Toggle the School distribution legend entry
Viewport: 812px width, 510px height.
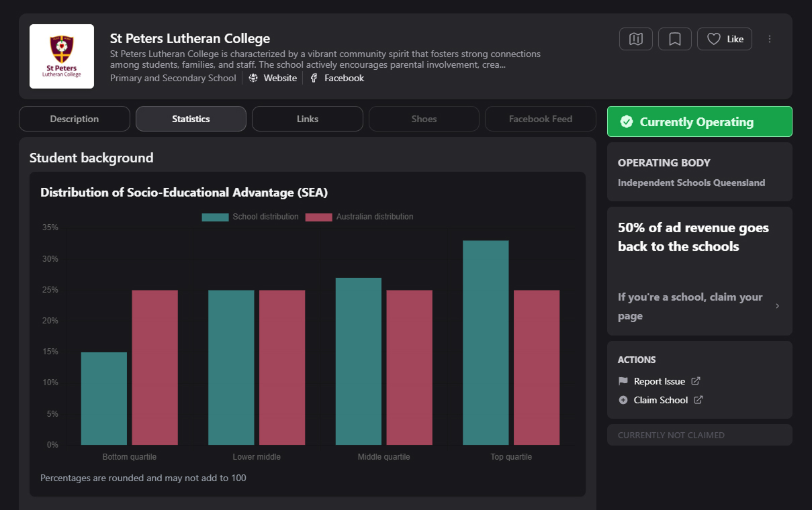[x=250, y=217]
